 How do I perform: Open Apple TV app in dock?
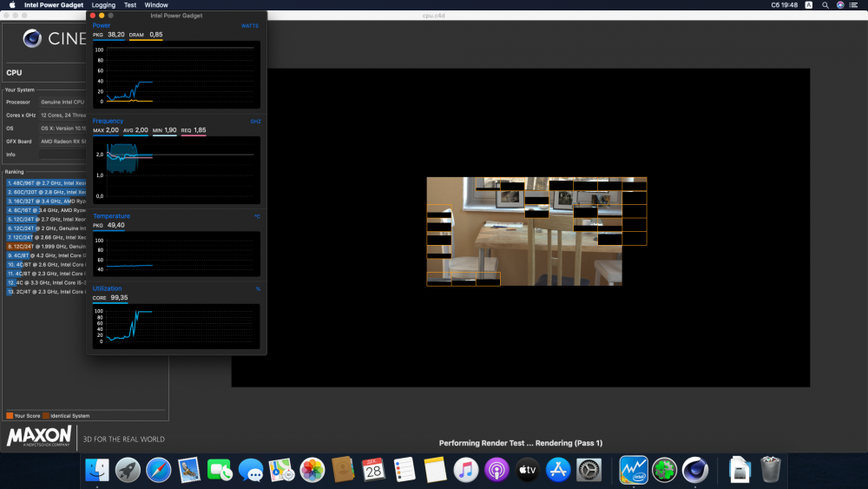(527, 470)
